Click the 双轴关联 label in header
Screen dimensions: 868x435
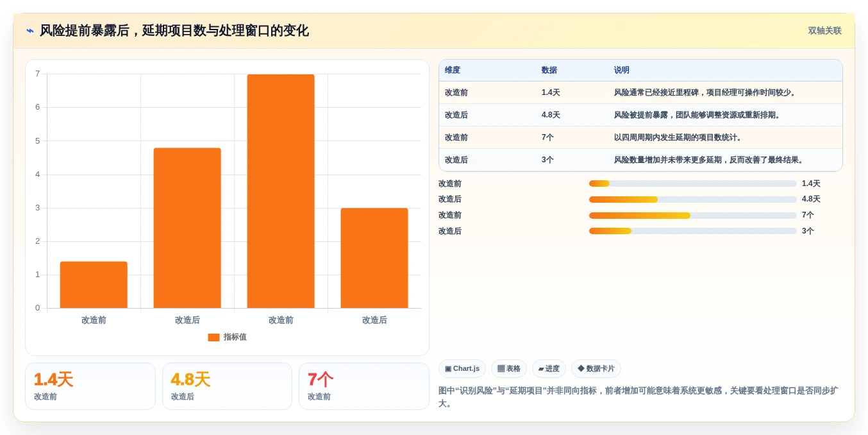click(x=824, y=31)
